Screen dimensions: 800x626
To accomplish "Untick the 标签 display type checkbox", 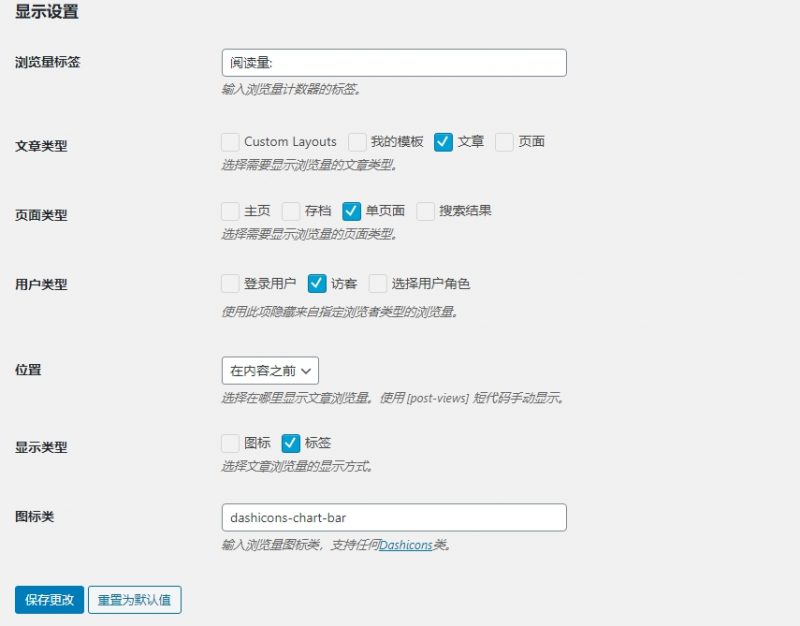I will [x=291, y=443].
